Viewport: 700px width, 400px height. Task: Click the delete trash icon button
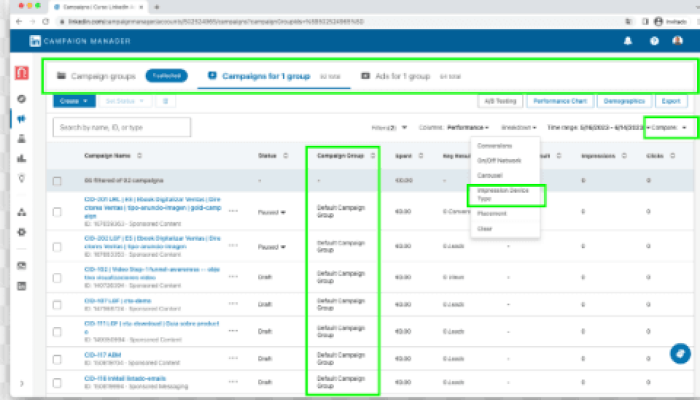(165, 101)
